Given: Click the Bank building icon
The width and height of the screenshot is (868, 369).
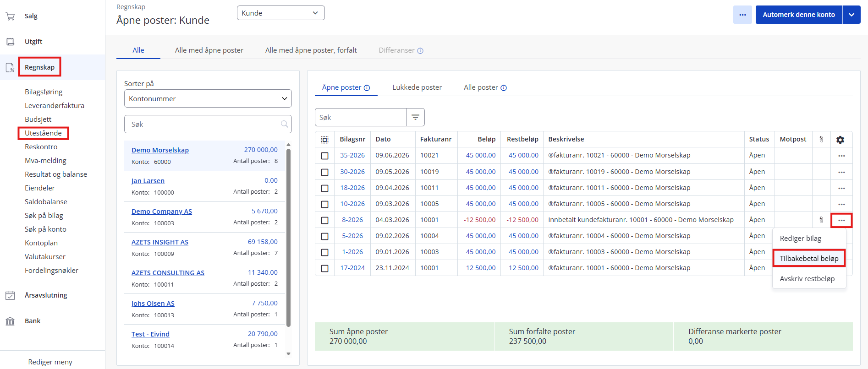Looking at the screenshot, I should tap(10, 321).
